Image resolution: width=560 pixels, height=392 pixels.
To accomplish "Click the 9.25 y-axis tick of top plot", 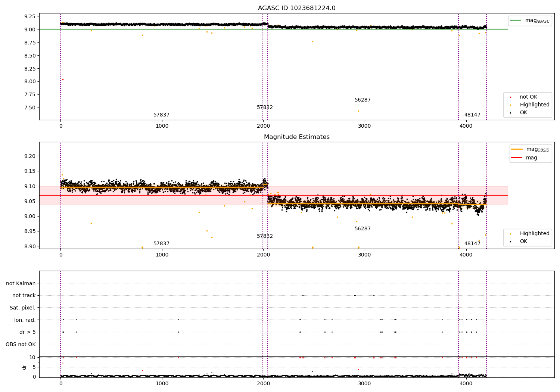I will [x=29, y=16].
